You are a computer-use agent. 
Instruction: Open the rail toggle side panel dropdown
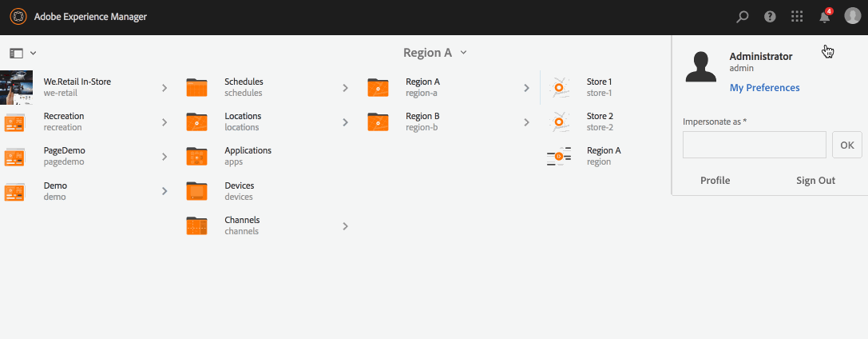click(22, 54)
